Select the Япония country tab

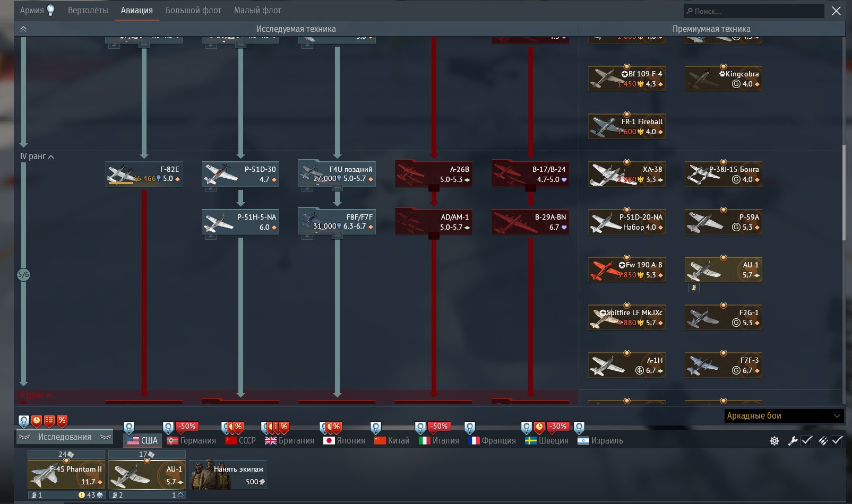344,441
